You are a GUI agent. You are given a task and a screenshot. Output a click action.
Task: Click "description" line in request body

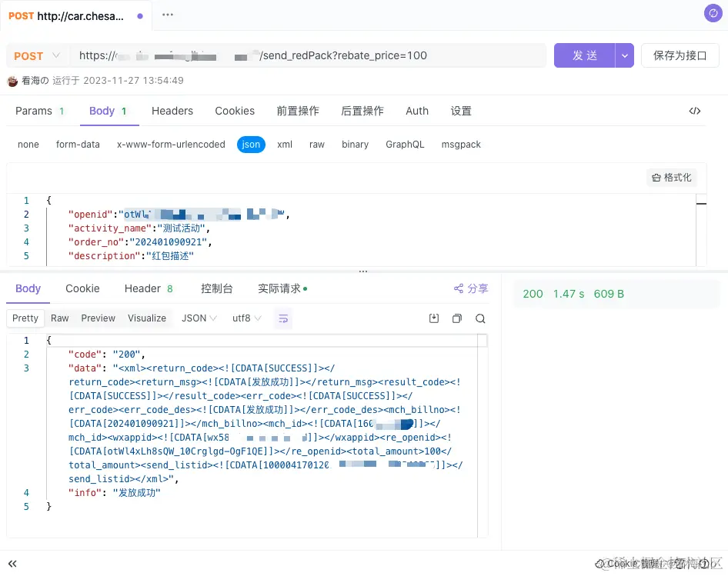click(x=131, y=256)
